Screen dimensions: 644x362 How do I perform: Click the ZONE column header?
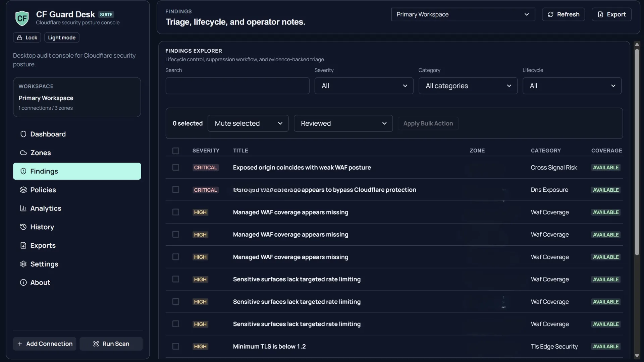477,151
